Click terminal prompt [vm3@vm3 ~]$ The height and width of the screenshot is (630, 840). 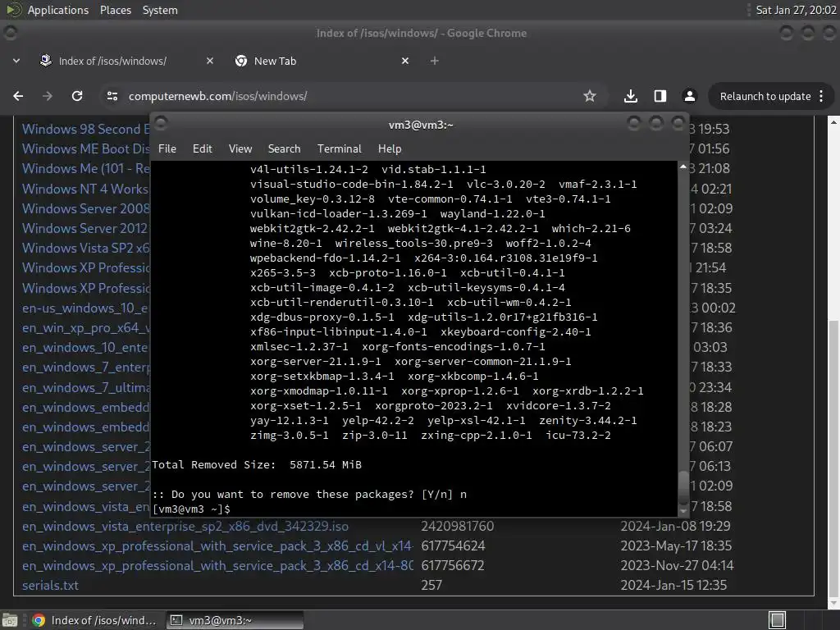(x=191, y=509)
